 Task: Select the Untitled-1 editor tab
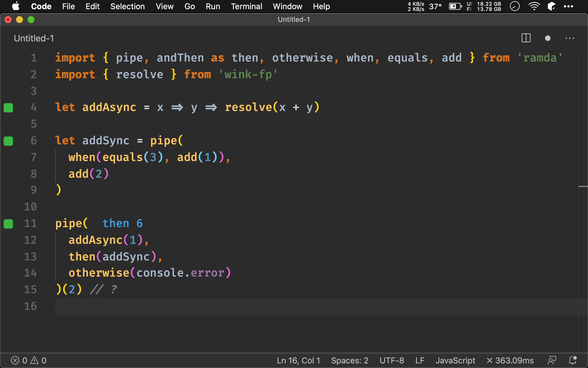click(34, 38)
